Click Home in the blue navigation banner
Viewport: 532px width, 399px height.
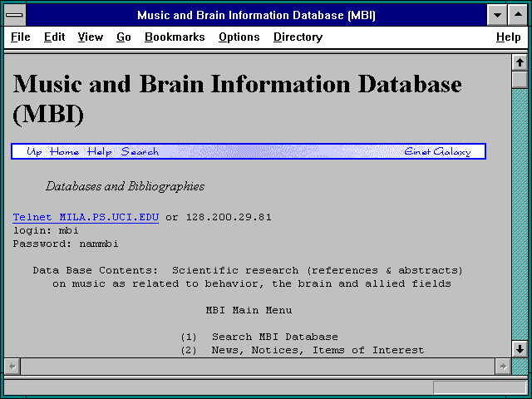tap(65, 151)
